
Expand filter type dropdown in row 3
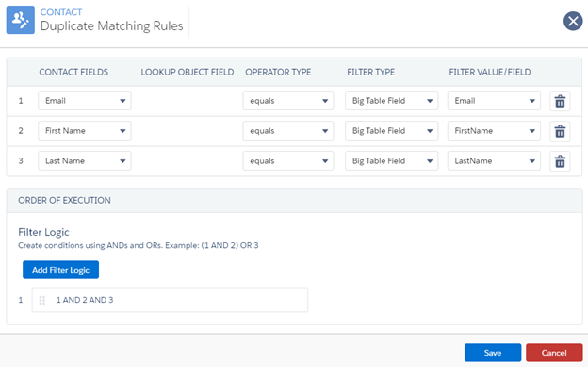[391, 160]
